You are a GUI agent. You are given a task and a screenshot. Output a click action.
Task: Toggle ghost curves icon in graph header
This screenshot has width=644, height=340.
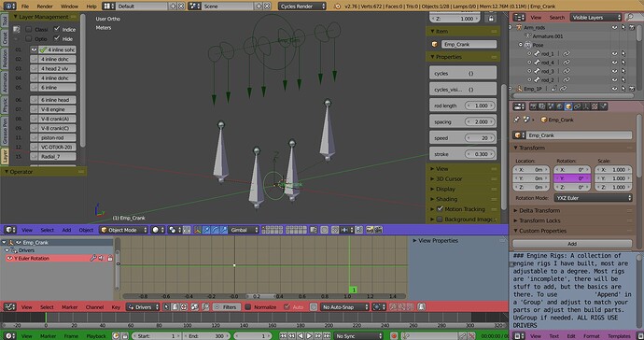tap(421, 306)
